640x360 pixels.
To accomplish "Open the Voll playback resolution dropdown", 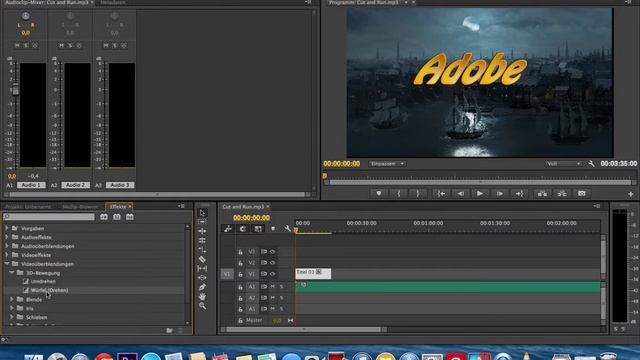I will pyautogui.click(x=563, y=164).
